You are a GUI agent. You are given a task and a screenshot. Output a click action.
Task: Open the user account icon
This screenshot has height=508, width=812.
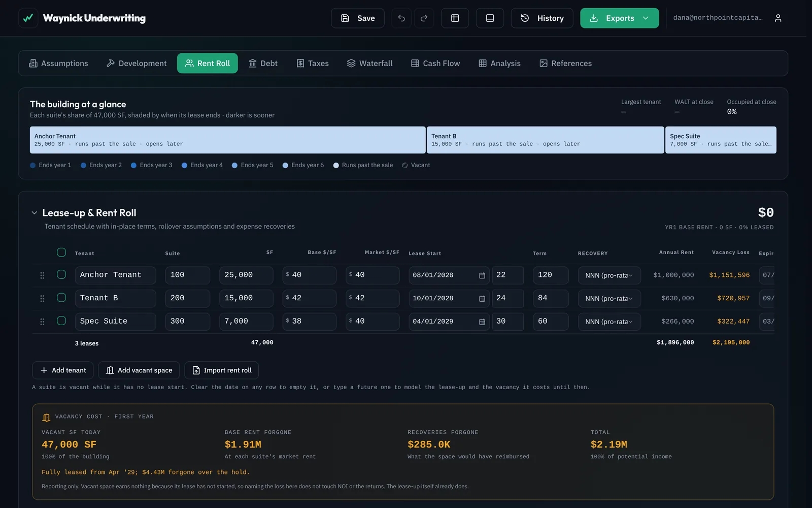[778, 18]
